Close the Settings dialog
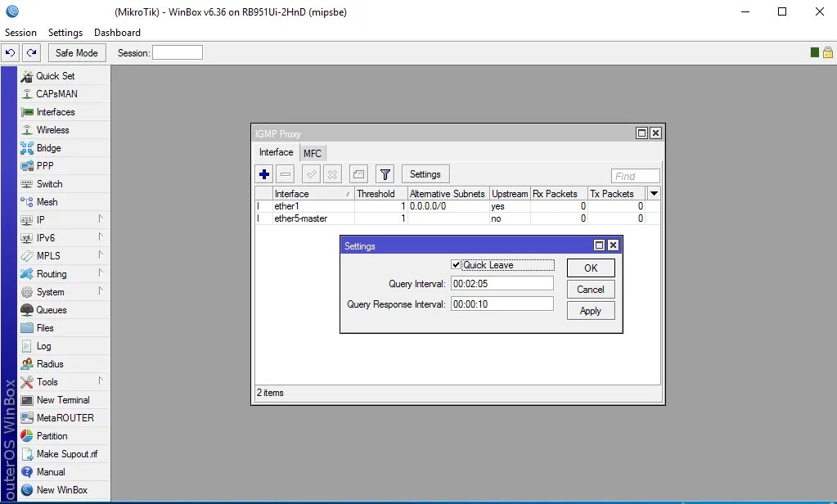837x504 pixels. tap(614, 245)
